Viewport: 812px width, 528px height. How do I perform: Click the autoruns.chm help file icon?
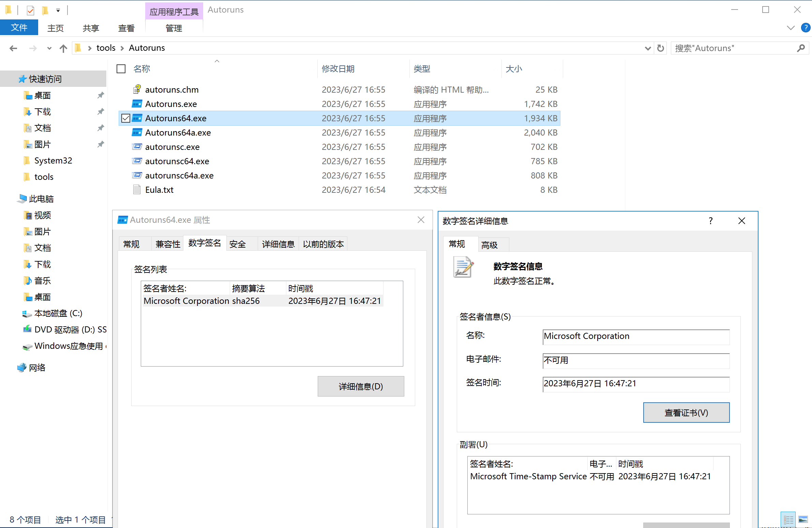click(x=137, y=89)
